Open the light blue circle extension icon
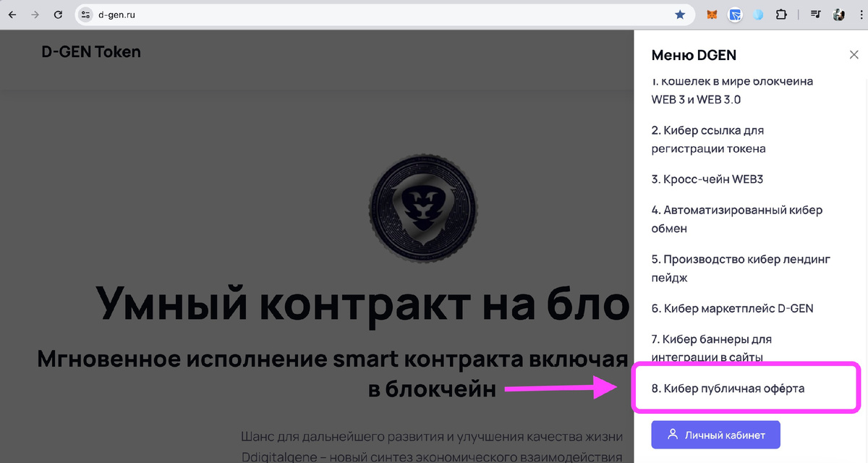Image resolution: width=868 pixels, height=463 pixels. (757, 14)
